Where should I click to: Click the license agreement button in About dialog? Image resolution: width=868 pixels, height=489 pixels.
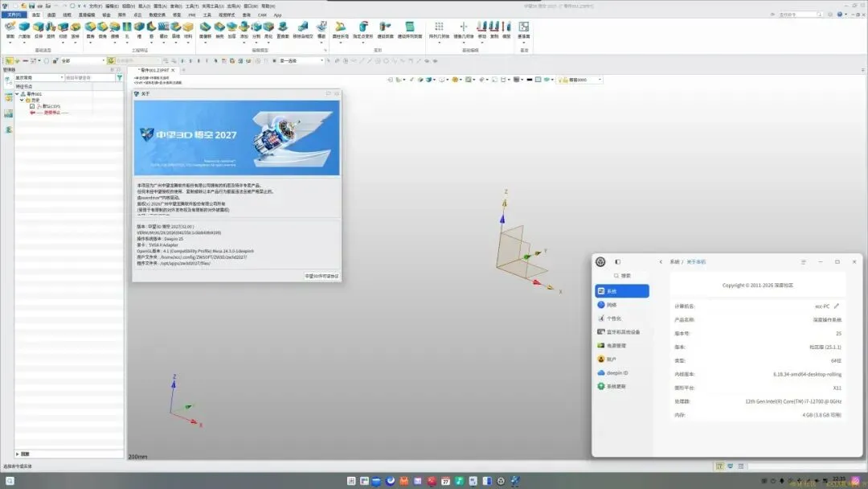pyautogui.click(x=321, y=276)
